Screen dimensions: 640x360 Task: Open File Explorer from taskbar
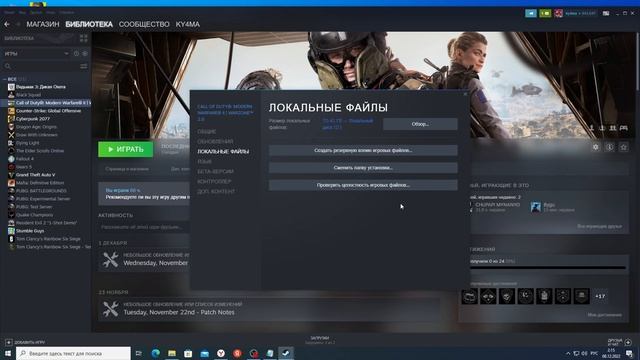172,353
